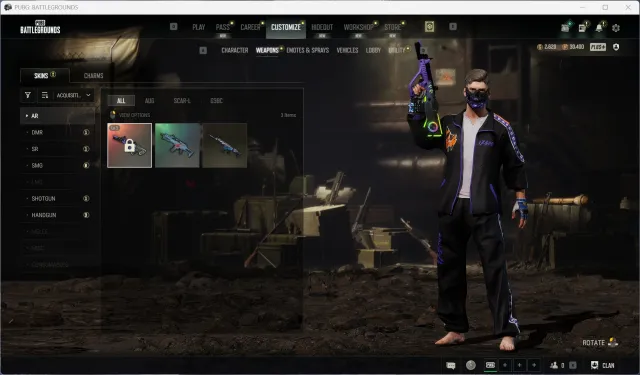Screen dimensions: 640x375
Task: Open the Acquisition sort dropdown
Action: pos(74,95)
